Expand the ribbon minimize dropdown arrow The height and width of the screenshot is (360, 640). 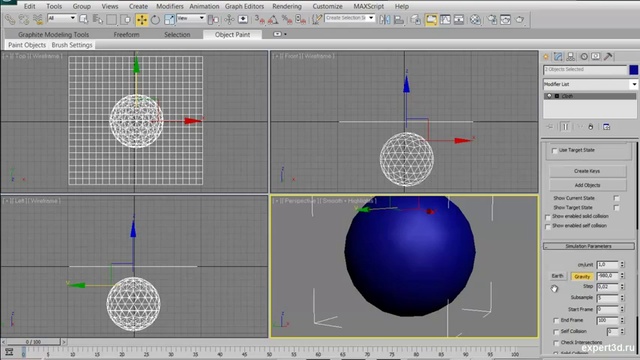coord(285,34)
